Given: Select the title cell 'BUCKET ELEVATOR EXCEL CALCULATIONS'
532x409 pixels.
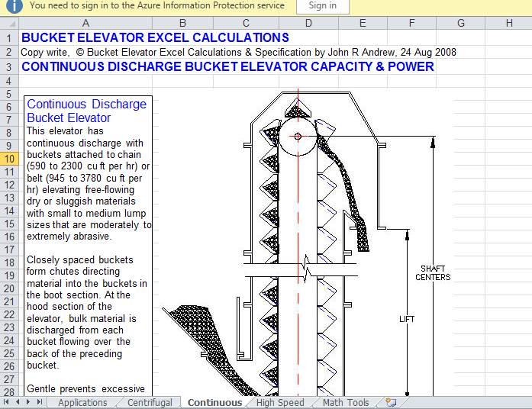Looking at the screenshot, I should tap(155, 37).
